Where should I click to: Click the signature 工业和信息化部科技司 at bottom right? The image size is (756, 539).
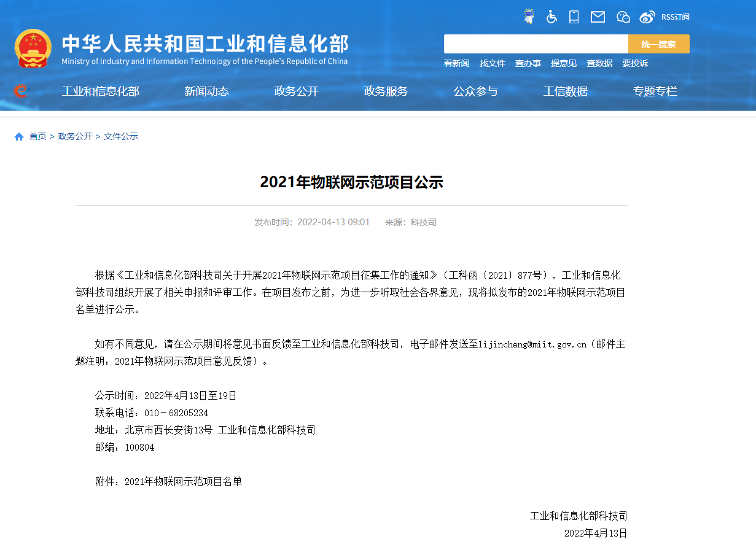tap(579, 516)
